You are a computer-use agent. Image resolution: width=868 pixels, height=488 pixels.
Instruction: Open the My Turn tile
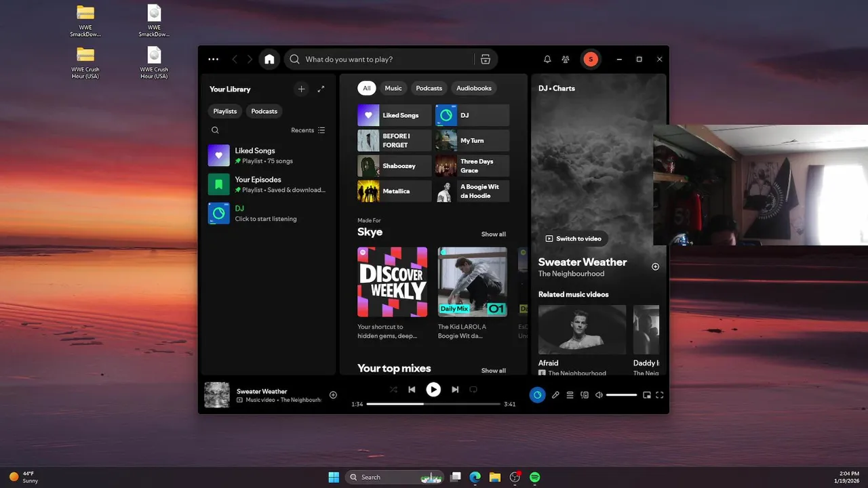[472, 140]
